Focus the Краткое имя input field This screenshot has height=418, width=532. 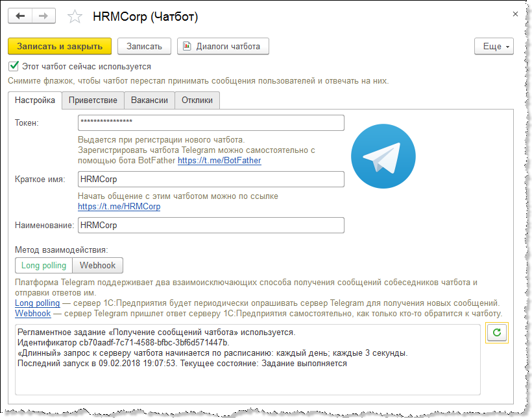point(211,179)
